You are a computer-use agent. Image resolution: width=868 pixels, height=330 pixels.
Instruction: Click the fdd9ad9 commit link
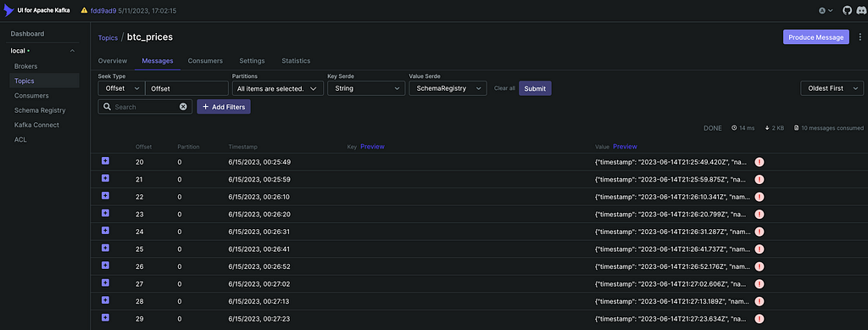103,10
